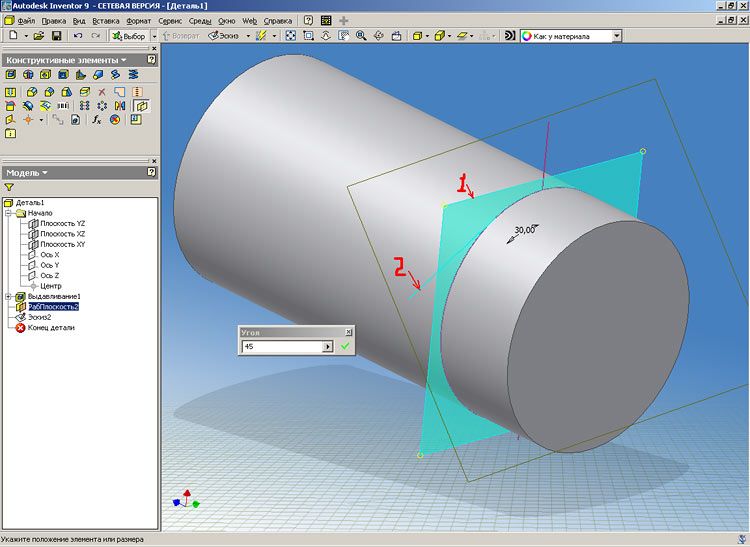The height and width of the screenshot is (547, 750).
Task: Click the 30,00 dimension on the model
Action: tap(524, 230)
